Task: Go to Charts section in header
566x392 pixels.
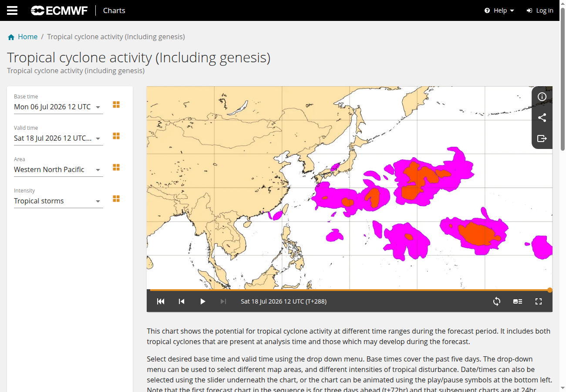Action: coord(114,10)
